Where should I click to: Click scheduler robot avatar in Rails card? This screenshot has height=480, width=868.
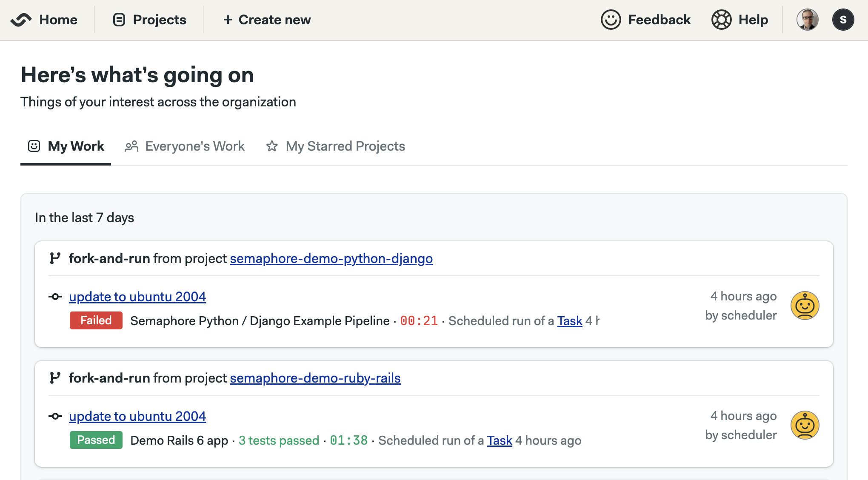[805, 425]
